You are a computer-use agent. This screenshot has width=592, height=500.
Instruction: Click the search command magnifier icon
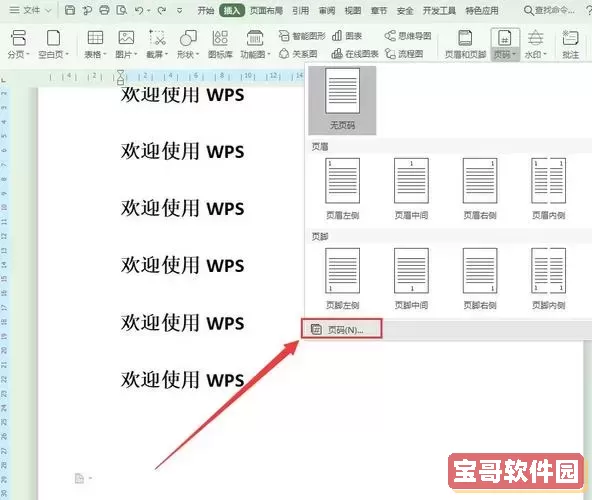[x=529, y=11]
